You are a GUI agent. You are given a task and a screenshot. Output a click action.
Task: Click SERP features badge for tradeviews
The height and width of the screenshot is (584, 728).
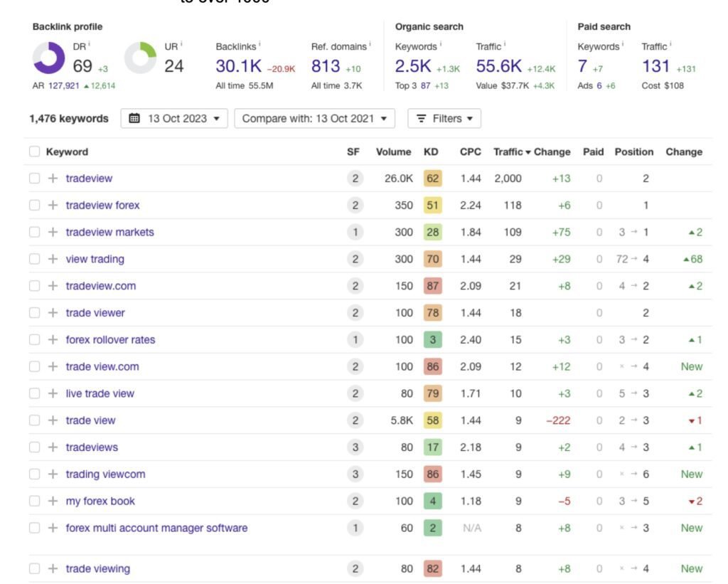coord(355,447)
